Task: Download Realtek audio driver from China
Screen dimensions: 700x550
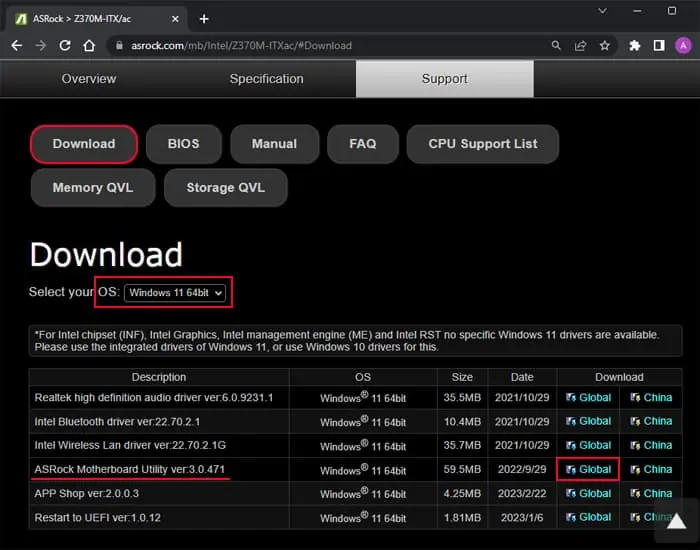Action: (x=651, y=397)
